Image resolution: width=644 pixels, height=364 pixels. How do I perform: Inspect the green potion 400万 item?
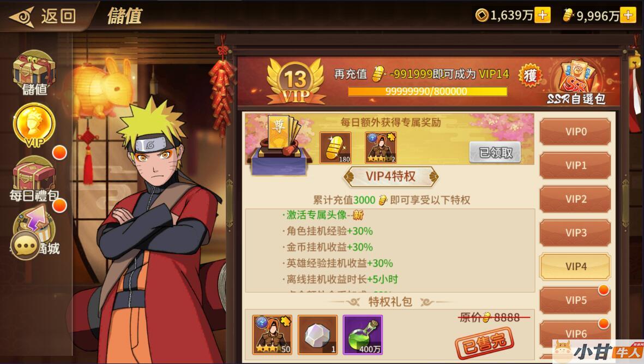pyautogui.click(x=363, y=335)
